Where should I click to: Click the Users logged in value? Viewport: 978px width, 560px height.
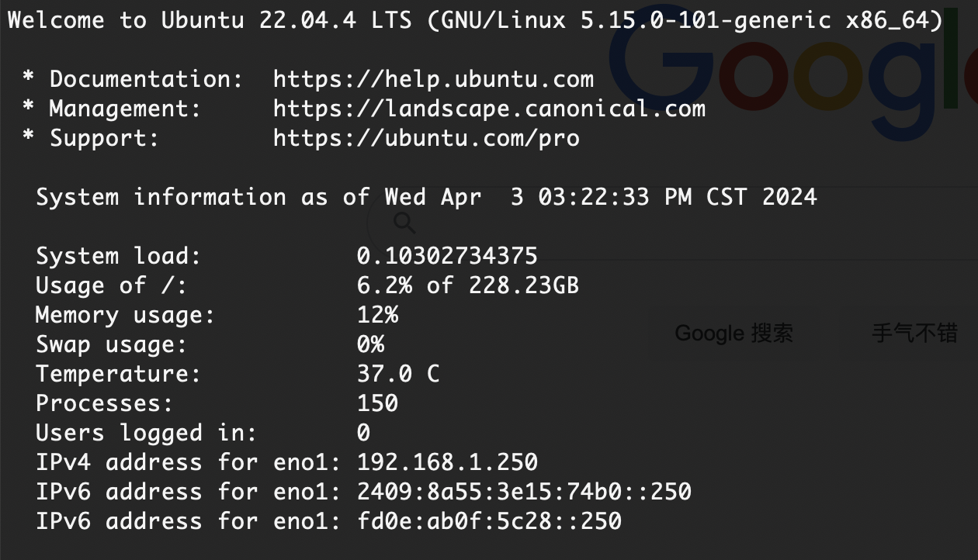tap(363, 433)
